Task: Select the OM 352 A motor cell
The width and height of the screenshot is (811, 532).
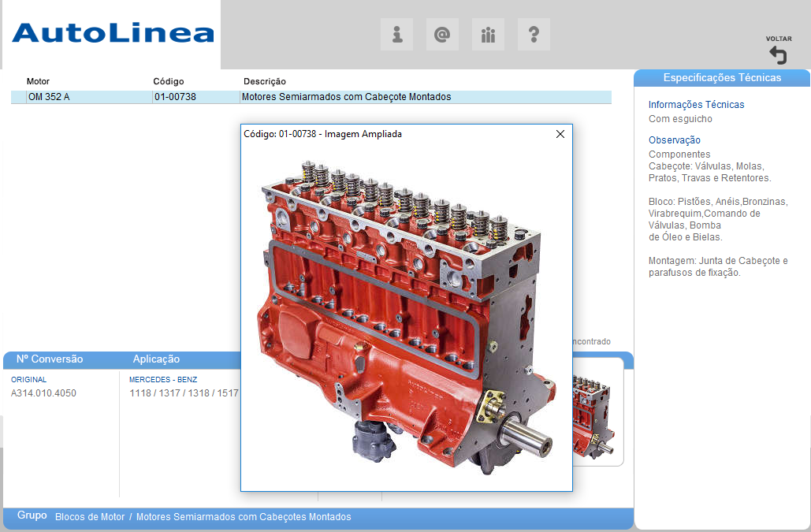Action: (x=49, y=97)
